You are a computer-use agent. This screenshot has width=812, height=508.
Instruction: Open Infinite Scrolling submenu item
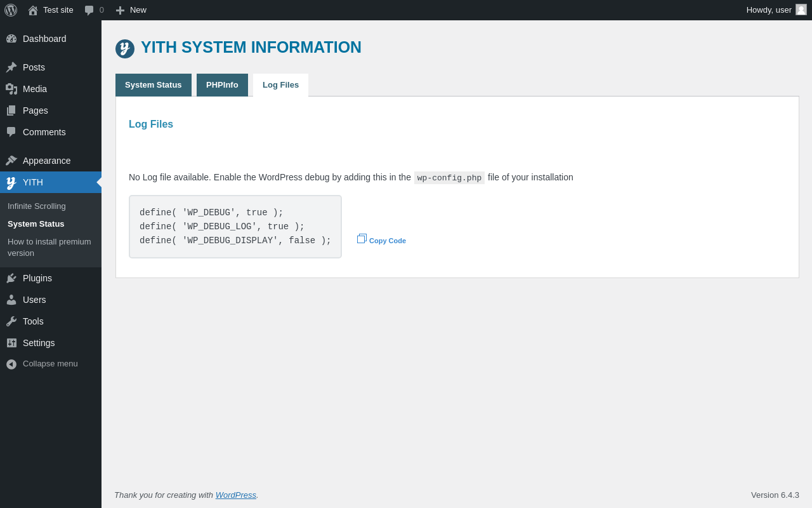coord(37,206)
